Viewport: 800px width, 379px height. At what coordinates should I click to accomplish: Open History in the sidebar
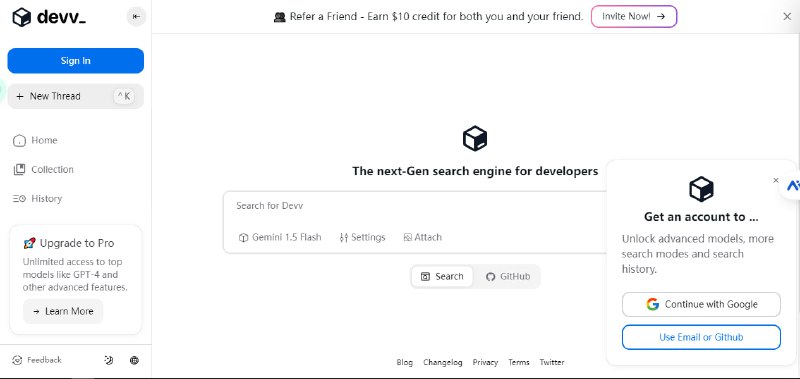pyautogui.click(x=37, y=198)
